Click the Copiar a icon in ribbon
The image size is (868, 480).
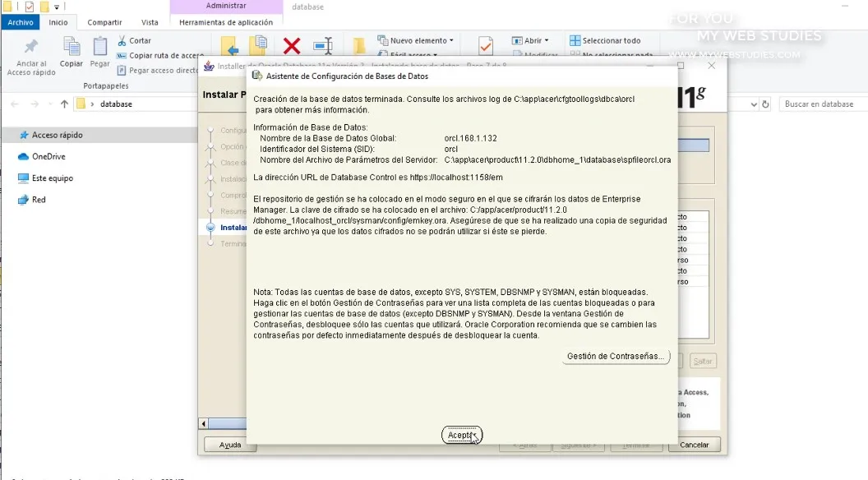(258, 46)
